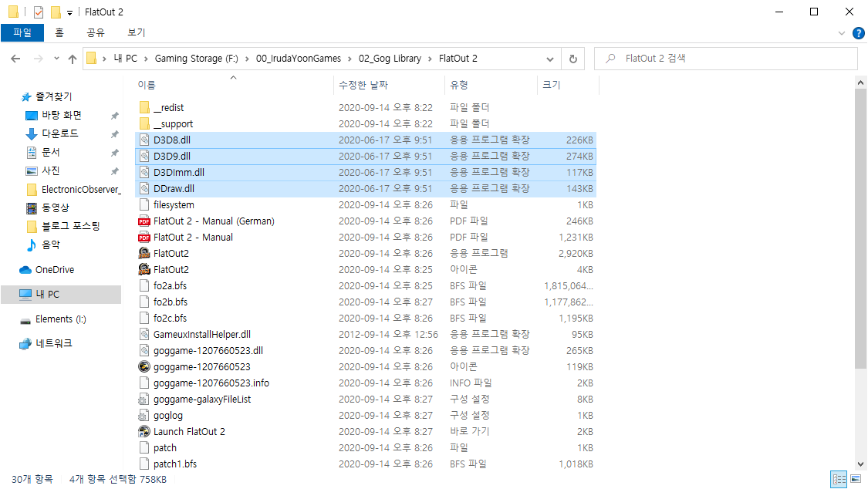Select FlatOut2 application executable icon
This screenshot has height=489, width=868.
[144, 253]
